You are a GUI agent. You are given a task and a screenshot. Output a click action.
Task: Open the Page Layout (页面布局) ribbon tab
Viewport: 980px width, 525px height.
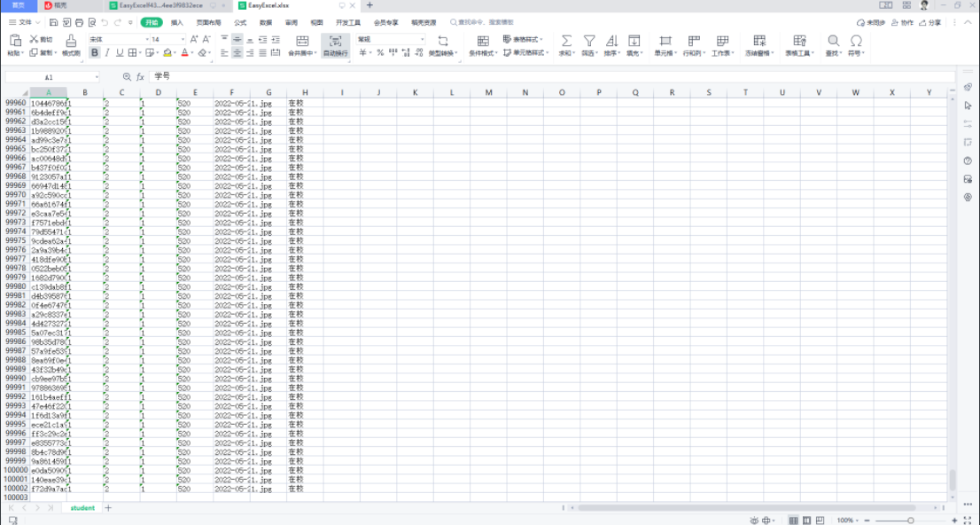[x=209, y=22]
